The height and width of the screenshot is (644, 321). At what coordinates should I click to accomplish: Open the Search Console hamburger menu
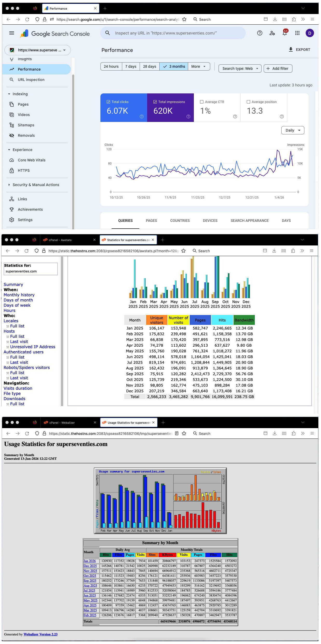[x=12, y=33]
